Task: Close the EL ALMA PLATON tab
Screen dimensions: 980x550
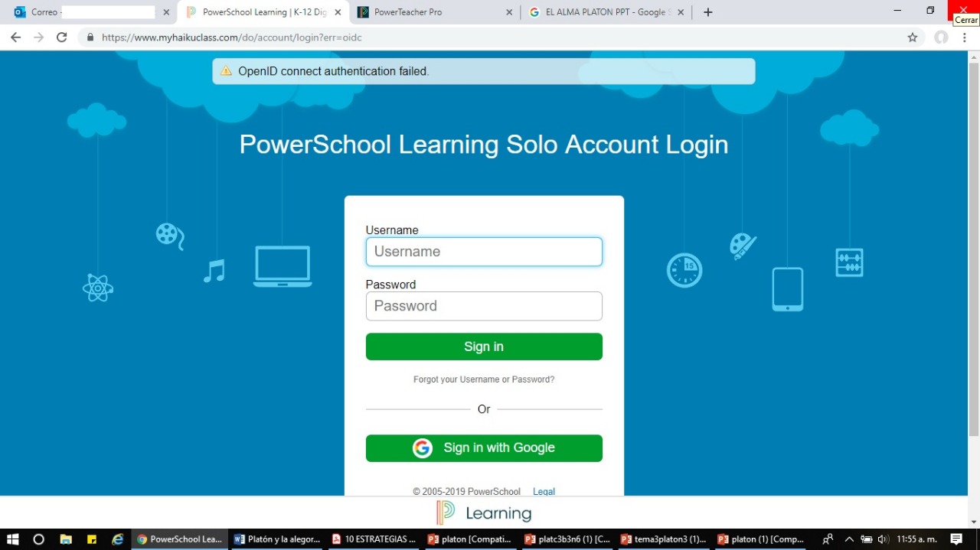Action: [681, 12]
